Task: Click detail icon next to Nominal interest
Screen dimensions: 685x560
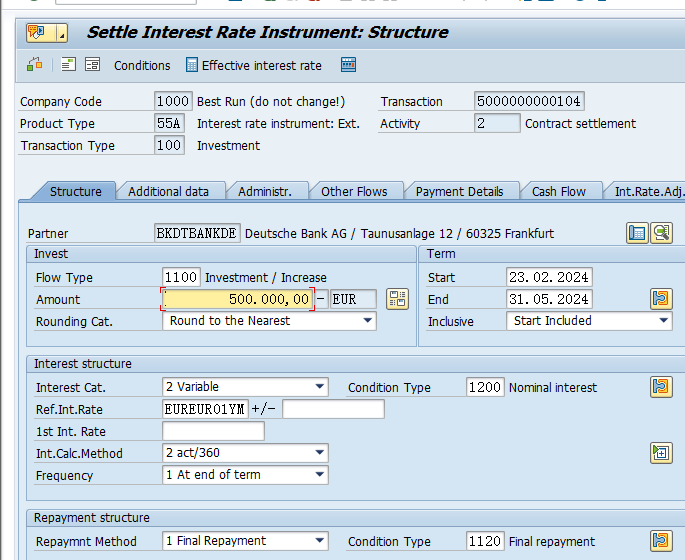Action: tap(661, 387)
